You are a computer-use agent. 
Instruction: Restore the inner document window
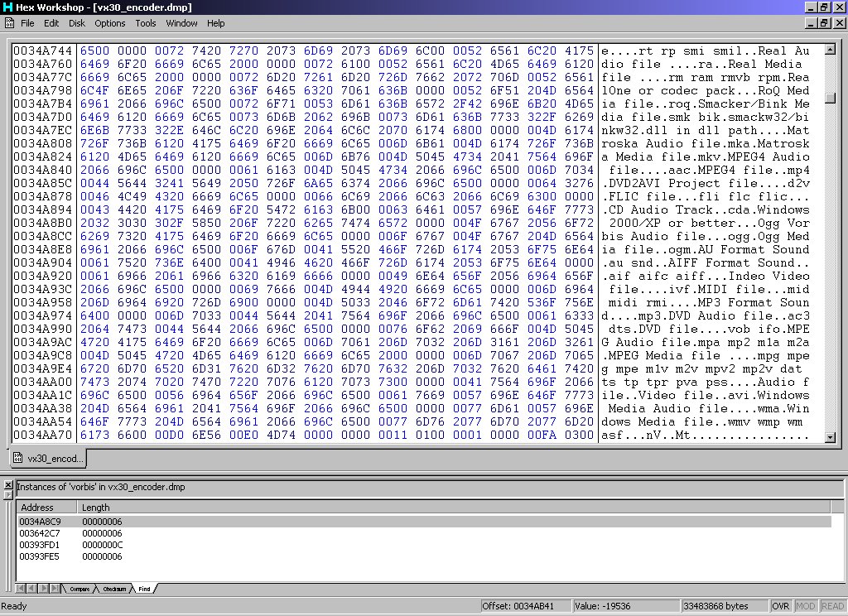point(824,23)
